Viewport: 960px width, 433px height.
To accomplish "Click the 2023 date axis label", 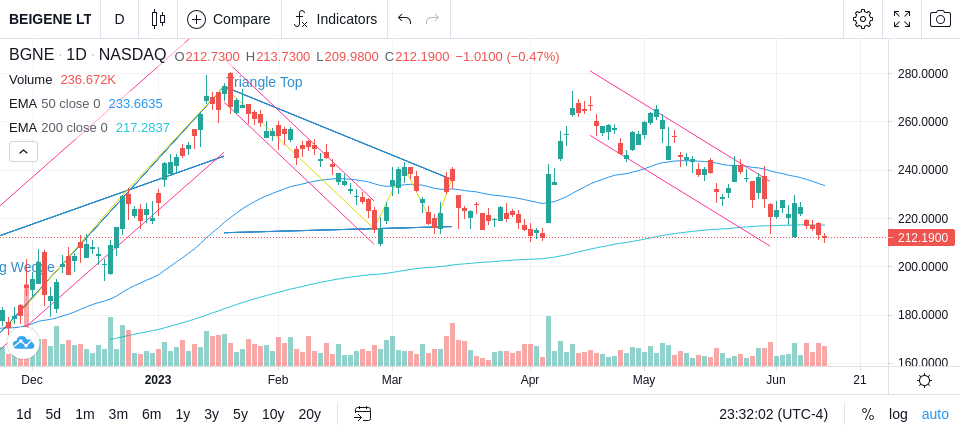I will [x=158, y=380].
